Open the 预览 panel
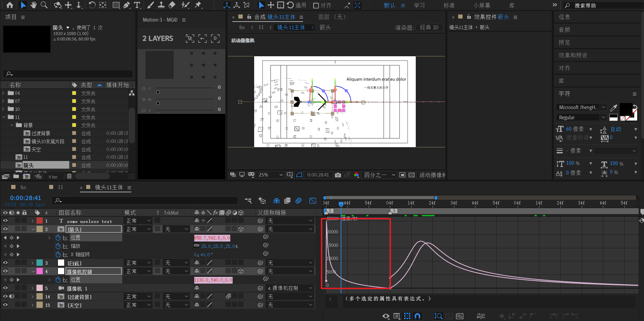 pos(564,42)
